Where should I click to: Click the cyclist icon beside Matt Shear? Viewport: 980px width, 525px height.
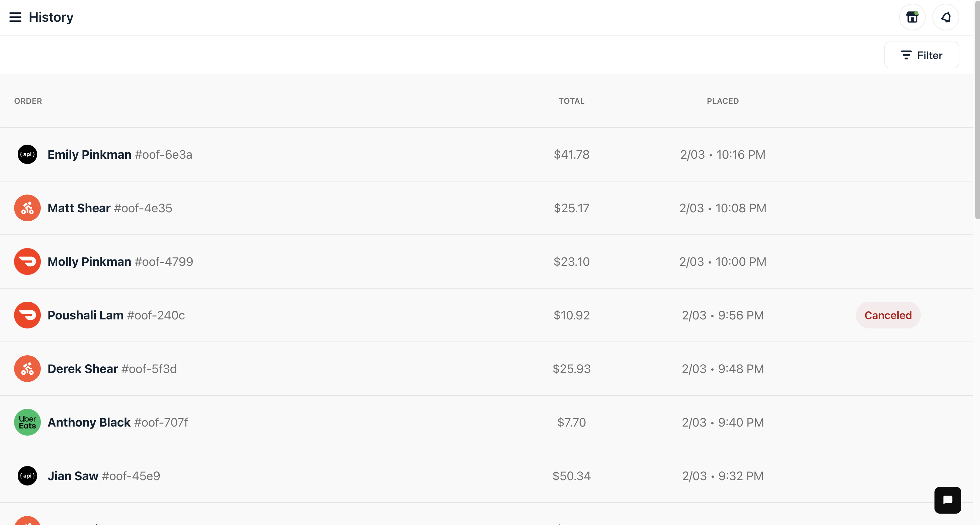click(27, 208)
